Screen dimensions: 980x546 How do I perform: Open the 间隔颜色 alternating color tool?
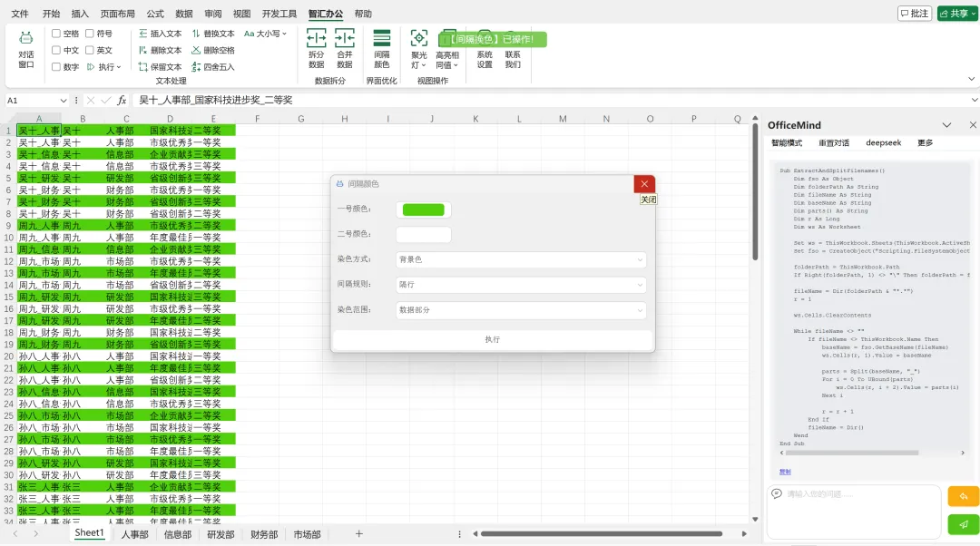point(382,49)
